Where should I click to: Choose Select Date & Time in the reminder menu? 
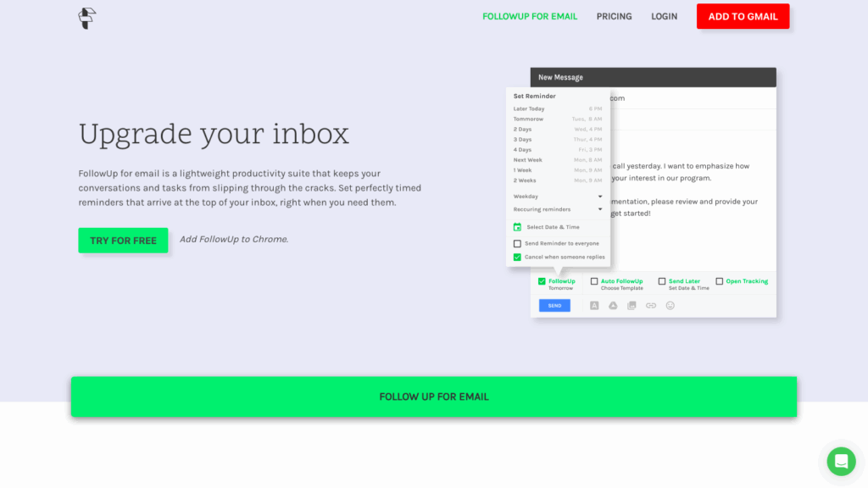click(x=555, y=227)
